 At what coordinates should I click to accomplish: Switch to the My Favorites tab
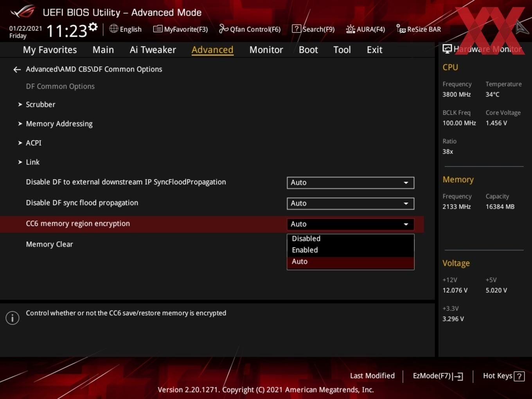[50, 50]
